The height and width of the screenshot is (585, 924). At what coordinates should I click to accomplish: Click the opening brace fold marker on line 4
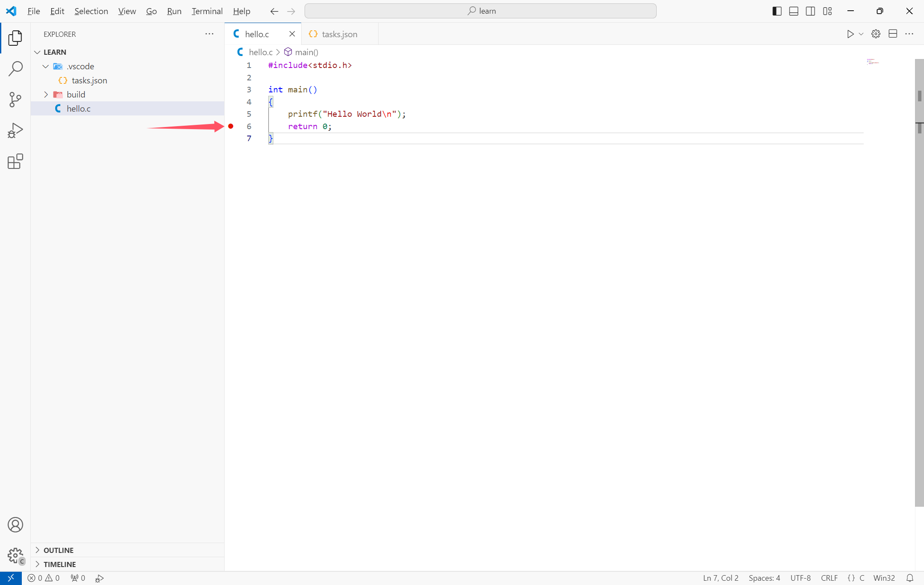[x=270, y=102]
